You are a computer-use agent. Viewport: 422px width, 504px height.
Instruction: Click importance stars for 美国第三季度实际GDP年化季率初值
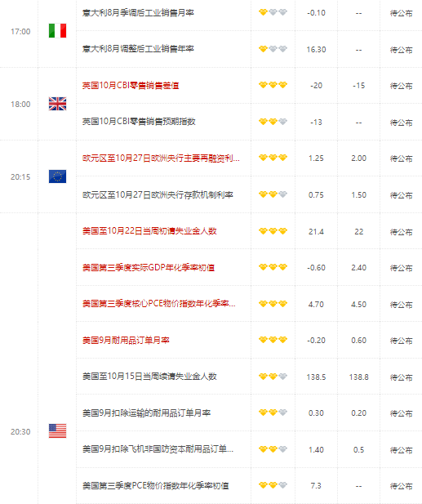[x=273, y=267]
